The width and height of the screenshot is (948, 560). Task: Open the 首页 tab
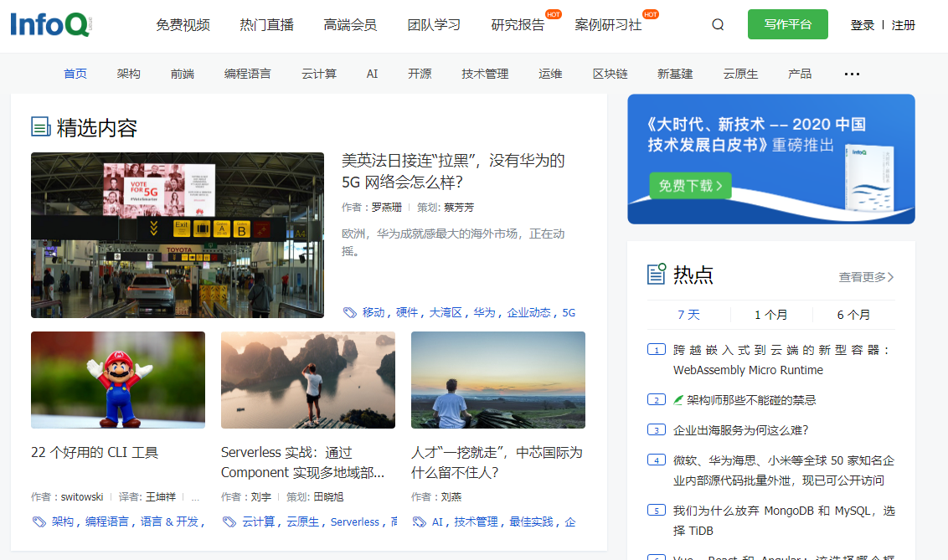[x=75, y=74]
